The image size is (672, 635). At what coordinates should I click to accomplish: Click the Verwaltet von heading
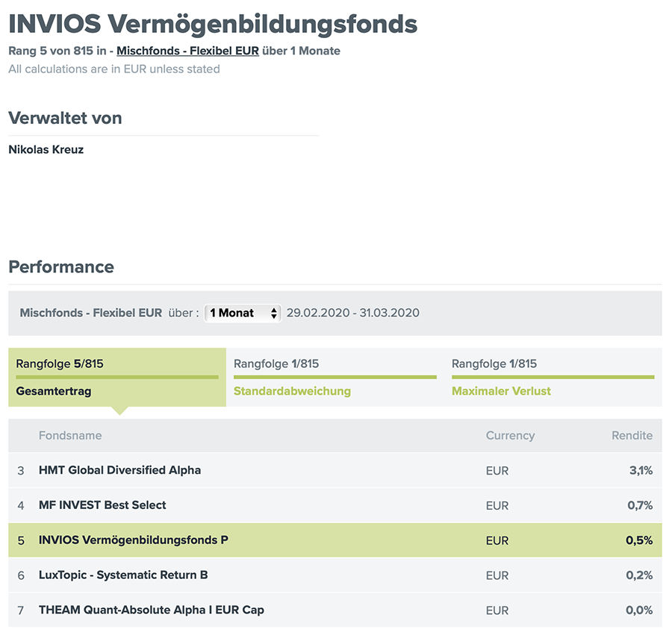pyautogui.click(x=65, y=118)
